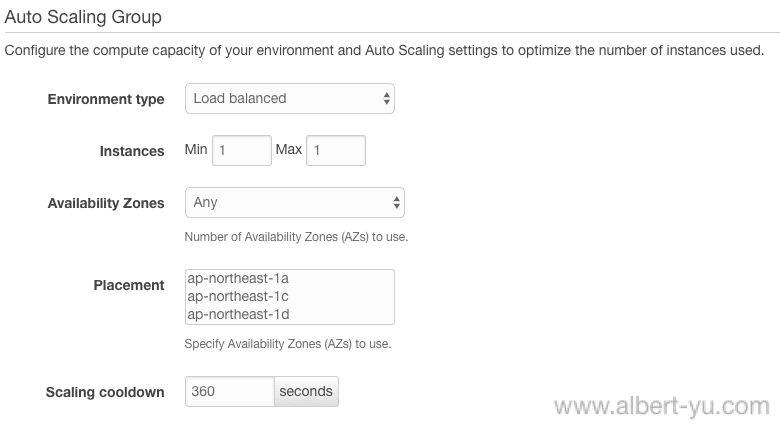
Task: Click the Instances label
Action: pos(132,151)
